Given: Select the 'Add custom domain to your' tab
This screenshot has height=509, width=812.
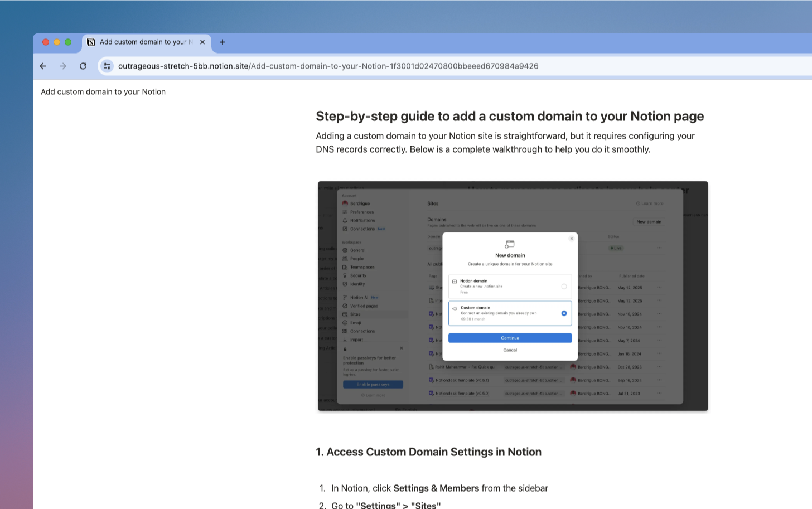Looking at the screenshot, I should [x=147, y=42].
